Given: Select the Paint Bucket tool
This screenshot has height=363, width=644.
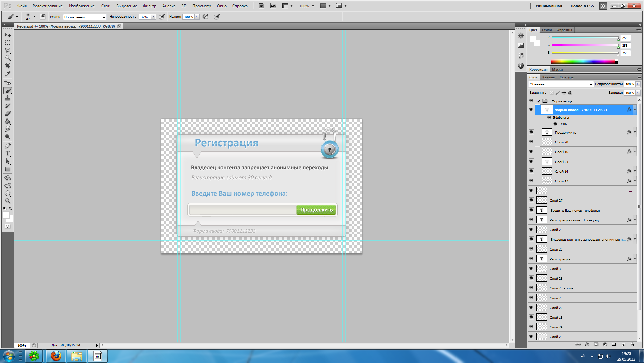Looking at the screenshot, I should tap(8, 121).
